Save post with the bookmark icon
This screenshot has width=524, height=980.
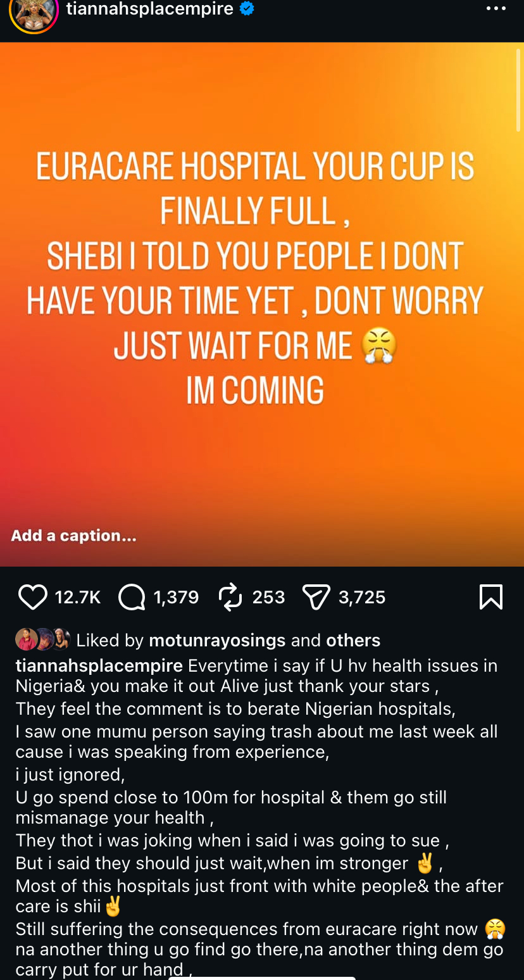(x=491, y=597)
